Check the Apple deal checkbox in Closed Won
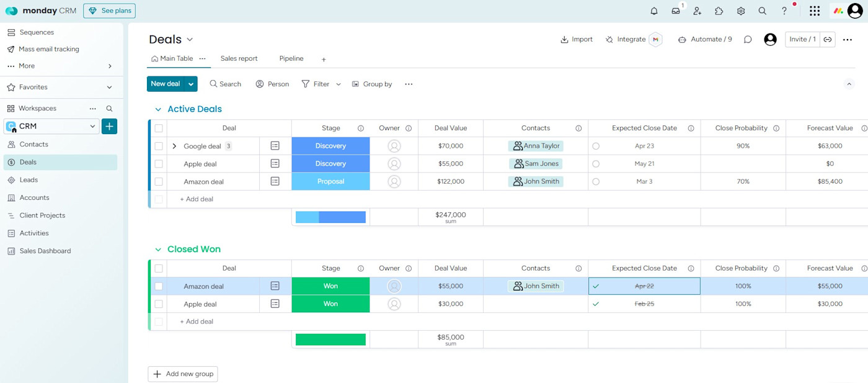The height and width of the screenshot is (383, 868). pyautogui.click(x=159, y=304)
